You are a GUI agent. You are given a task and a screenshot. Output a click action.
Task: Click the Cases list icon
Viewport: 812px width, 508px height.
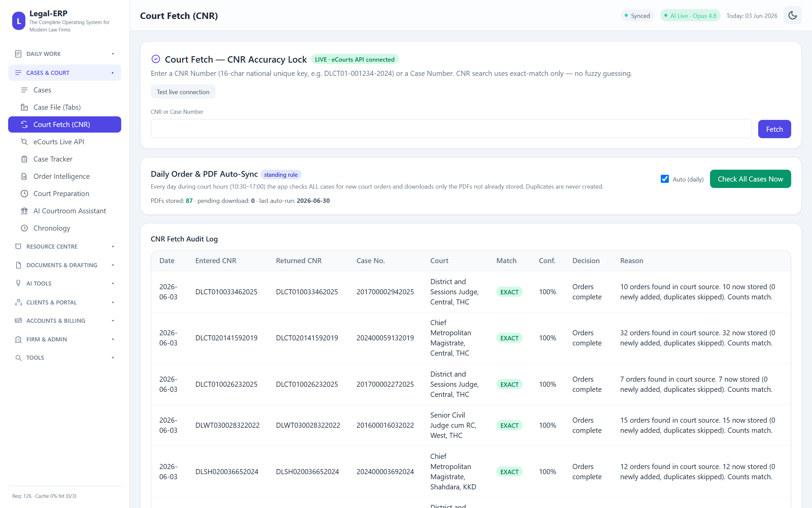point(24,90)
